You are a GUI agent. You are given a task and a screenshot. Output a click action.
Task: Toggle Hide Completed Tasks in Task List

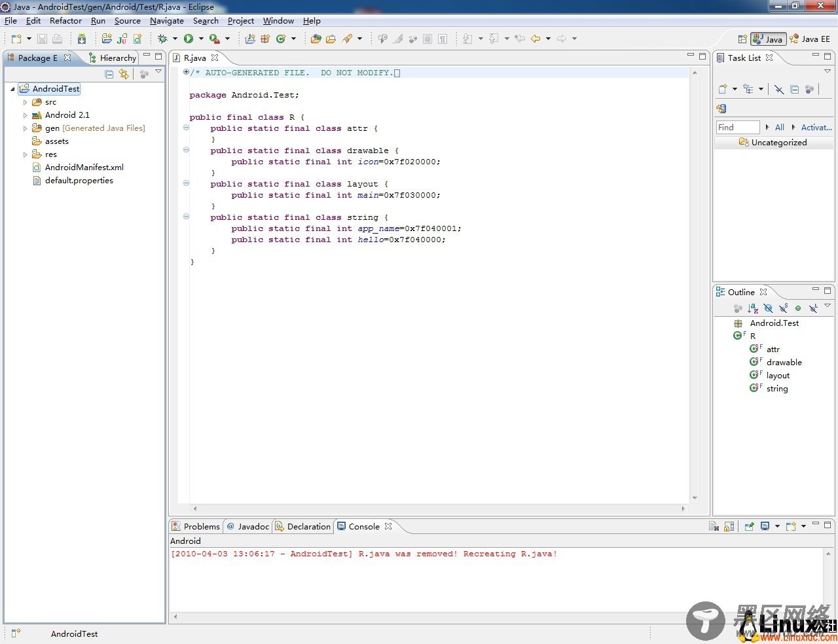(x=779, y=89)
